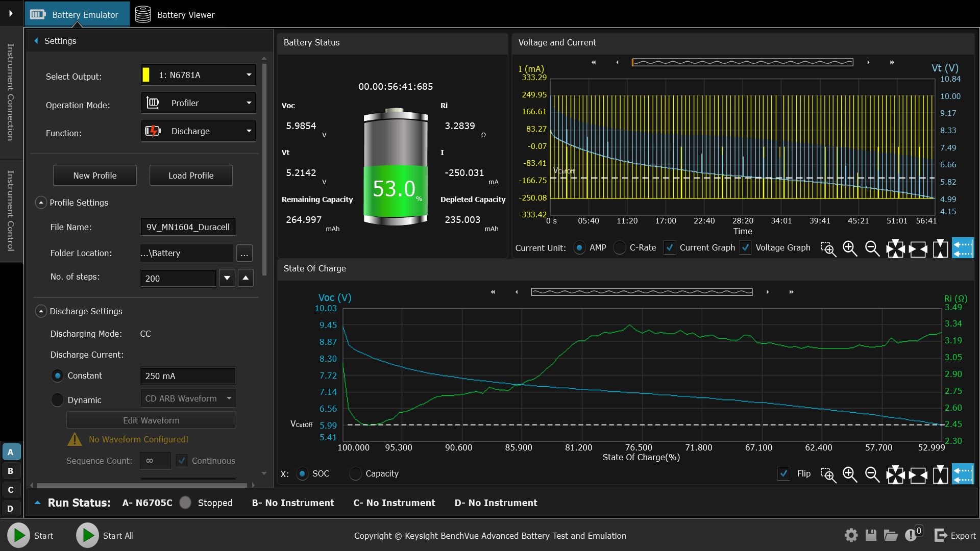The height and width of the screenshot is (551, 980).
Task: Click the State Of Charge range scrollbar
Action: (x=642, y=292)
